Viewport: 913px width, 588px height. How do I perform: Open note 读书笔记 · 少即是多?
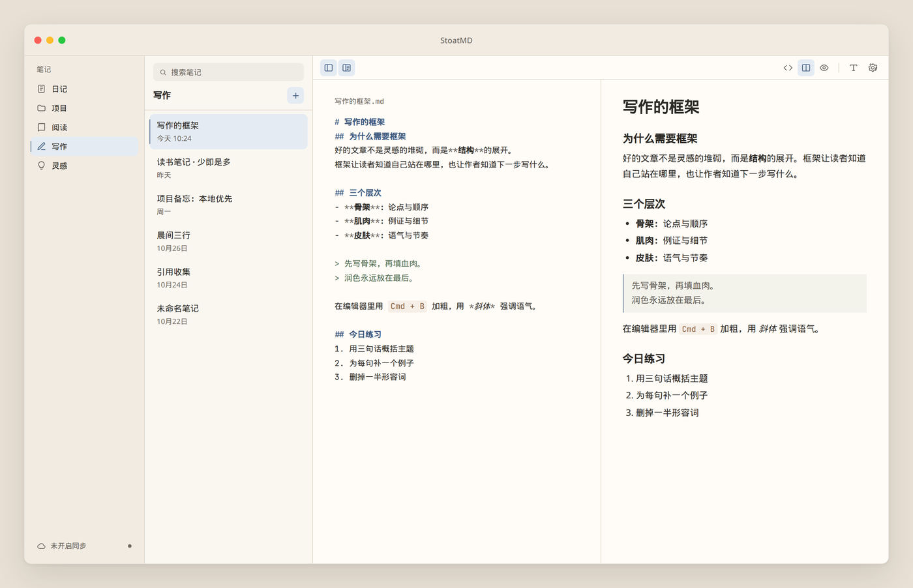(x=228, y=168)
